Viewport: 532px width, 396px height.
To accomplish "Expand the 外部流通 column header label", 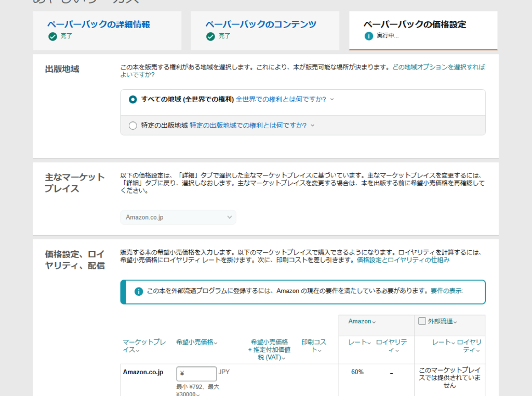I will click(442, 321).
